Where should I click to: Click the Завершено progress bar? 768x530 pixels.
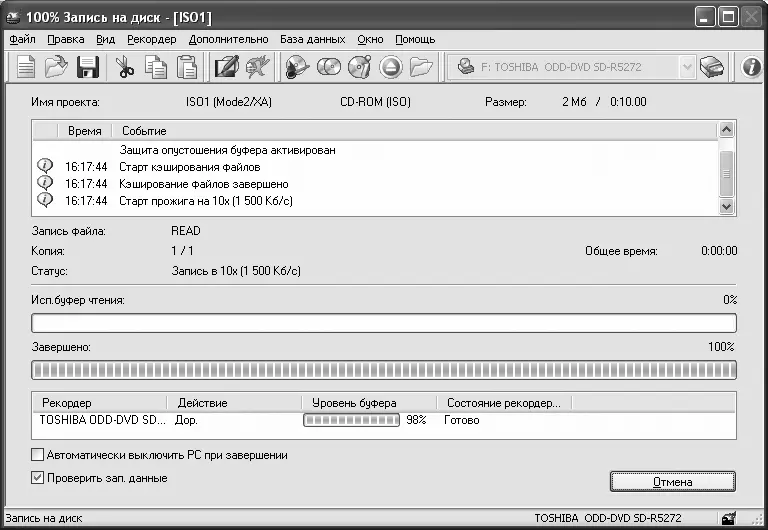[384, 370]
